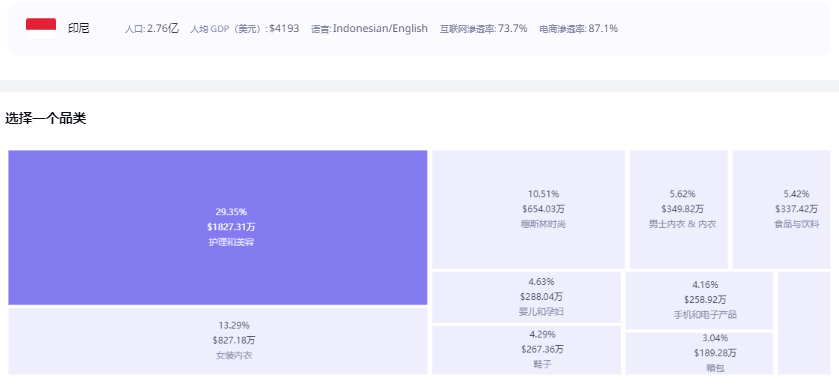Click the 印尼 country name

pos(78,28)
